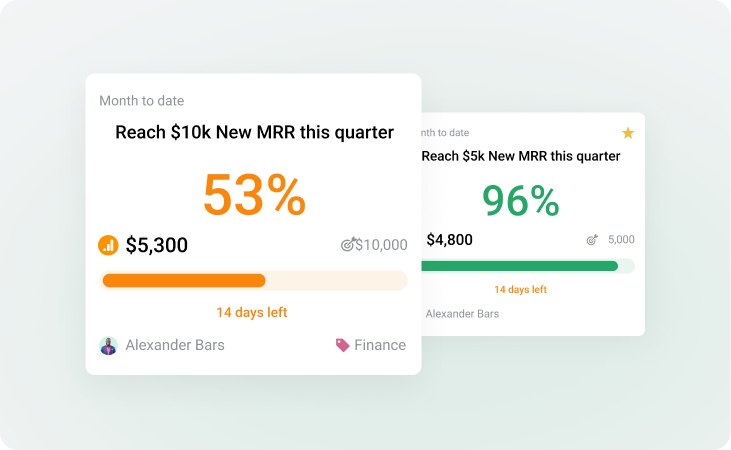Click the $4,800 current value

449,240
